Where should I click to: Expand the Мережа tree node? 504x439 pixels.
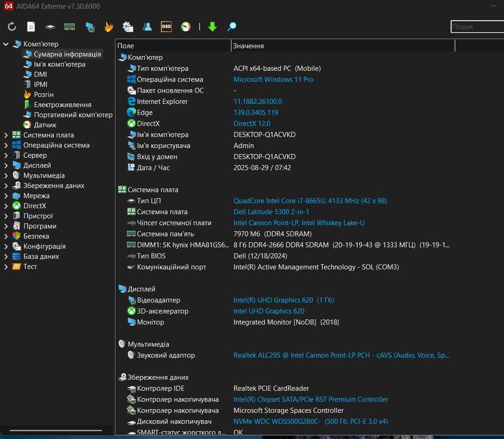[x=6, y=196]
